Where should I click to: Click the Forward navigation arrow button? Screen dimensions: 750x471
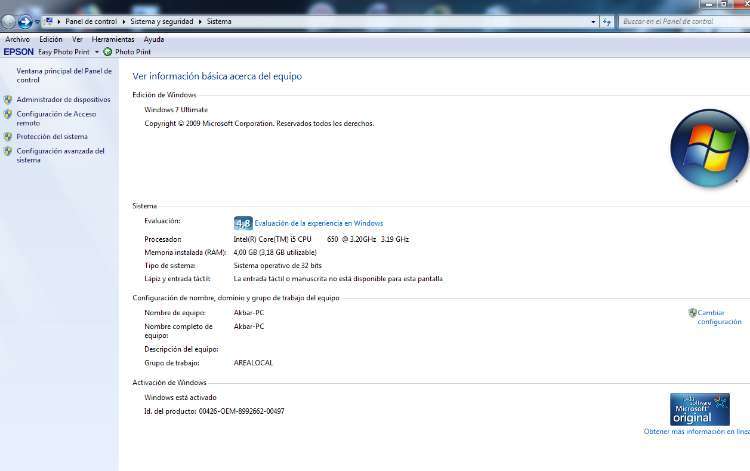[x=25, y=22]
